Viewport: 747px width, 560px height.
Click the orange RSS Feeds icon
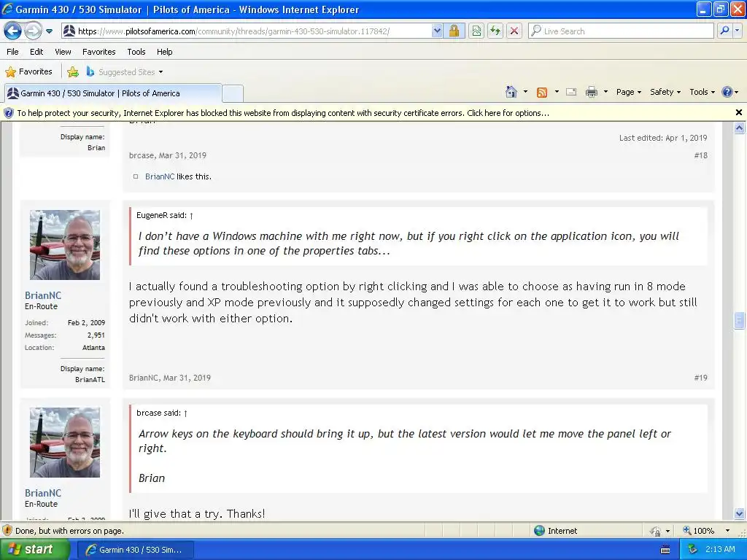coord(542,93)
